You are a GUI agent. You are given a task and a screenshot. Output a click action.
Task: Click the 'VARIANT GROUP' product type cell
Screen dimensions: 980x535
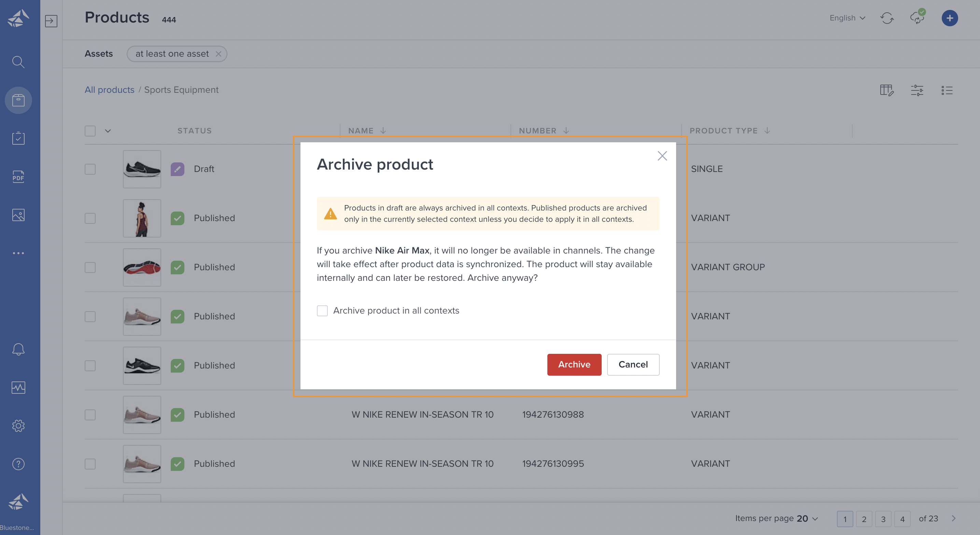pyautogui.click(x=727, y=267)
